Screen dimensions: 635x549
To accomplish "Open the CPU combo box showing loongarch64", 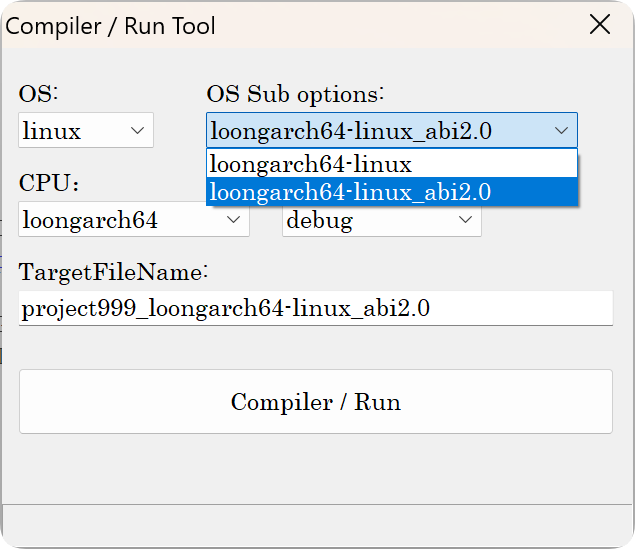I will pyautogui.click(x=120, y=221).
